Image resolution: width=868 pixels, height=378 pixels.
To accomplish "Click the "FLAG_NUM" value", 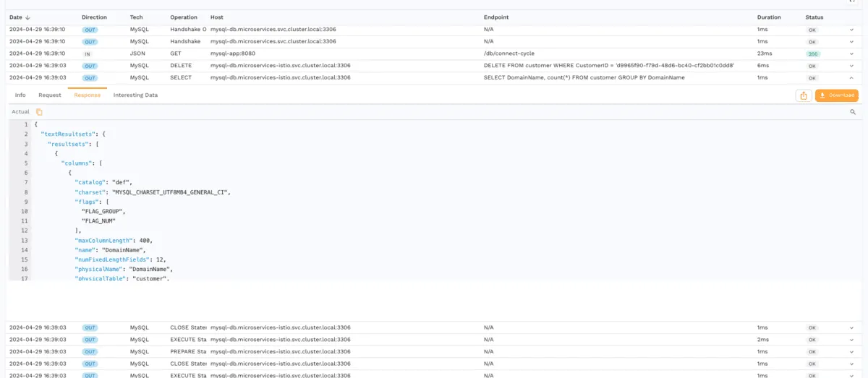I will tap(98, 220).
